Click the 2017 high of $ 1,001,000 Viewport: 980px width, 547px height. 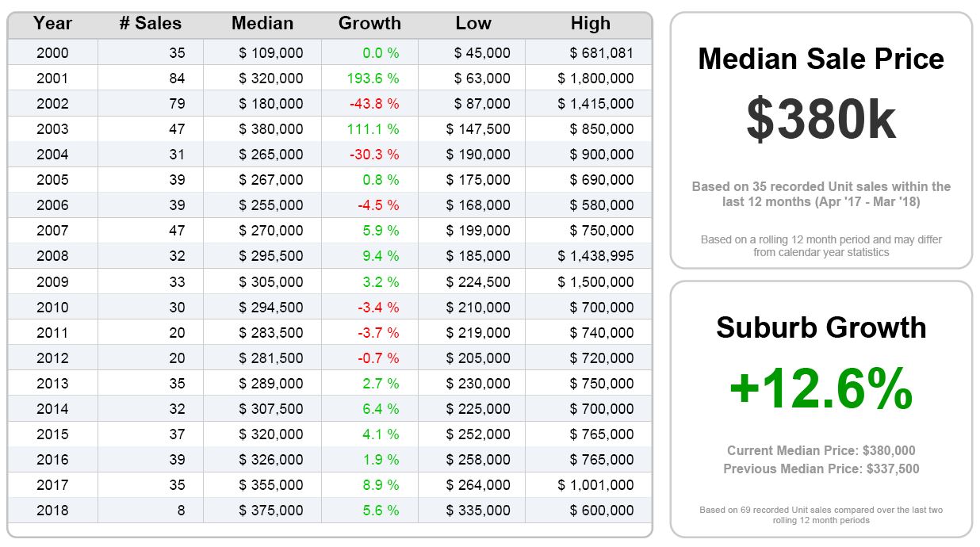(595, 485)
